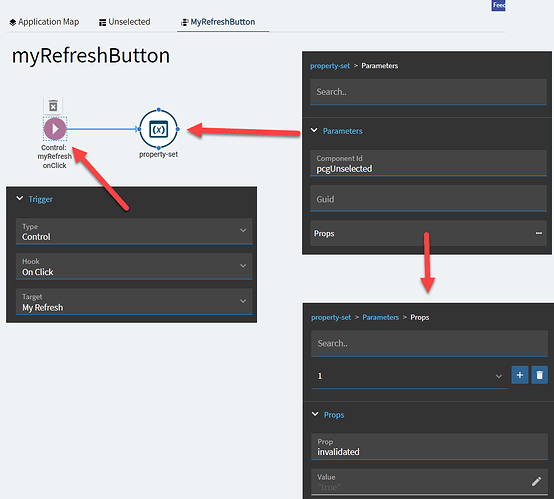Screen dimensions: 554x499
Task: Switch to the Application Map tab
Action: pos(44,22)
